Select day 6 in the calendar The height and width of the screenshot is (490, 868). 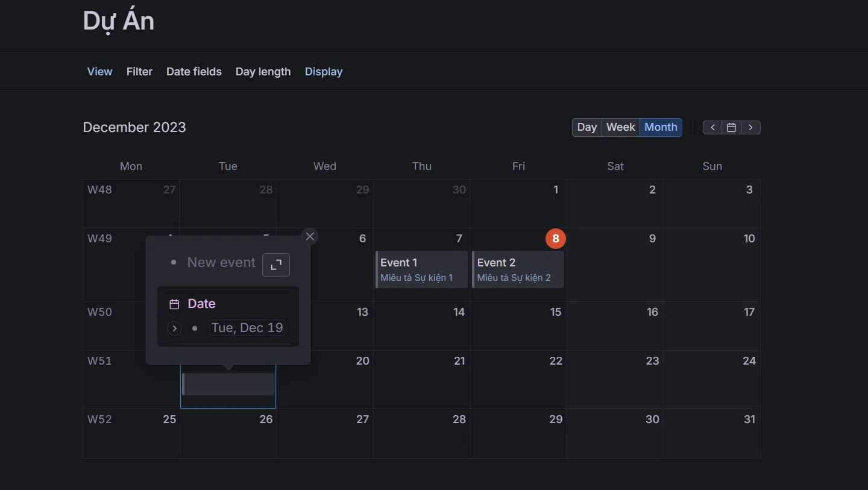(362, 239)
